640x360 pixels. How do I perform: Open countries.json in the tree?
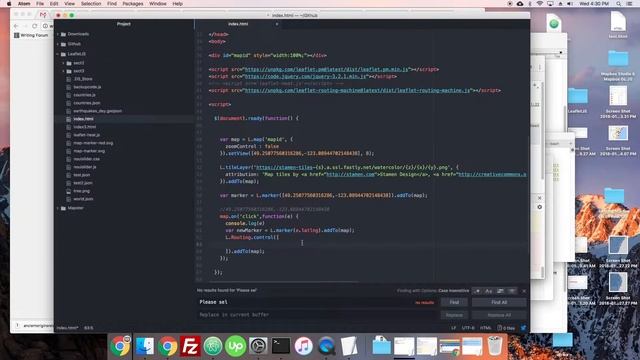(87, 103)
